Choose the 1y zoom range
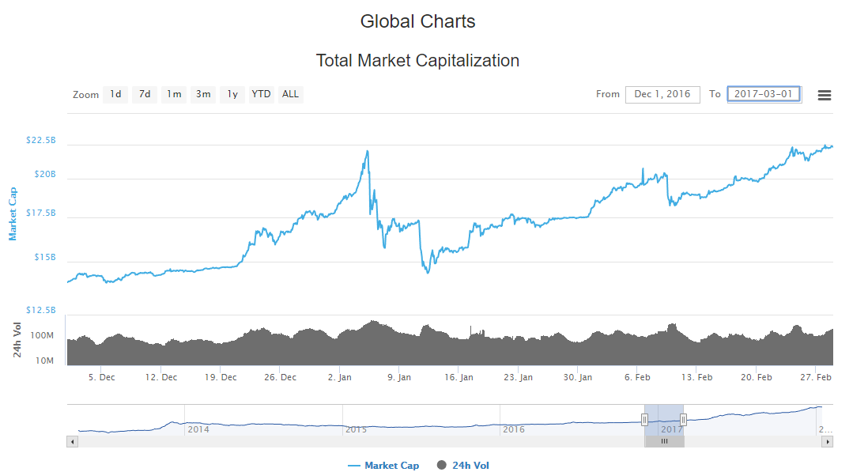This screenshot has width=868, height=472. tap(232, 95)
